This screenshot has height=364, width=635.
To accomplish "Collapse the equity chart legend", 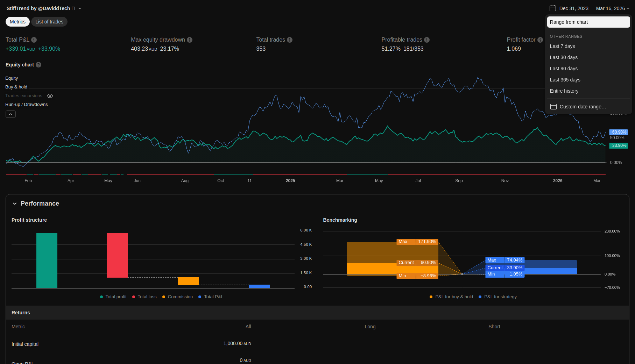I will click(x=10, y=114).
